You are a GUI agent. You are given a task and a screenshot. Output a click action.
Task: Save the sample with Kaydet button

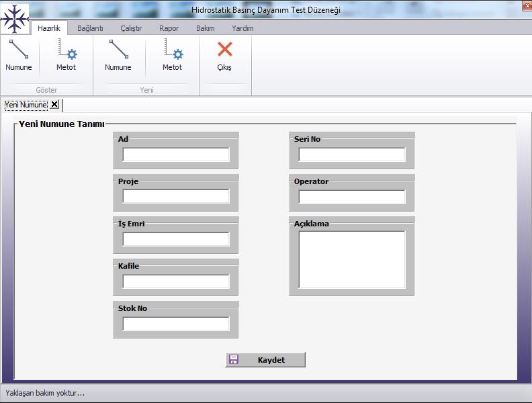click(265, 359)
